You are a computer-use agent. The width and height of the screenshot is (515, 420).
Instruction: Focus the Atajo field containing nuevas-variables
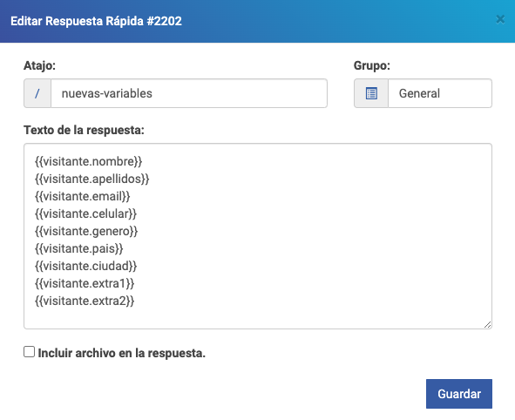pyautogui.click(x=189, y=93)
